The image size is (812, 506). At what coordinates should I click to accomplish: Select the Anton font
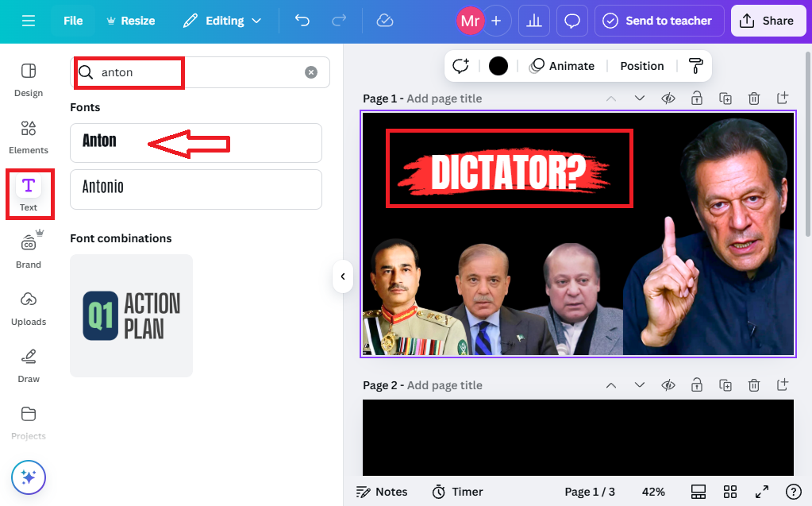coord(196,142)
